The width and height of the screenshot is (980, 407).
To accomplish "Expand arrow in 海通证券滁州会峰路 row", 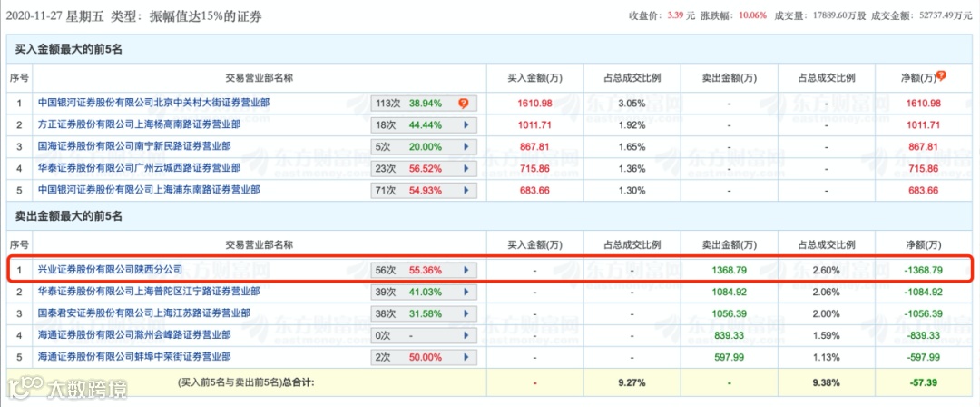I will tap(465, 335).
